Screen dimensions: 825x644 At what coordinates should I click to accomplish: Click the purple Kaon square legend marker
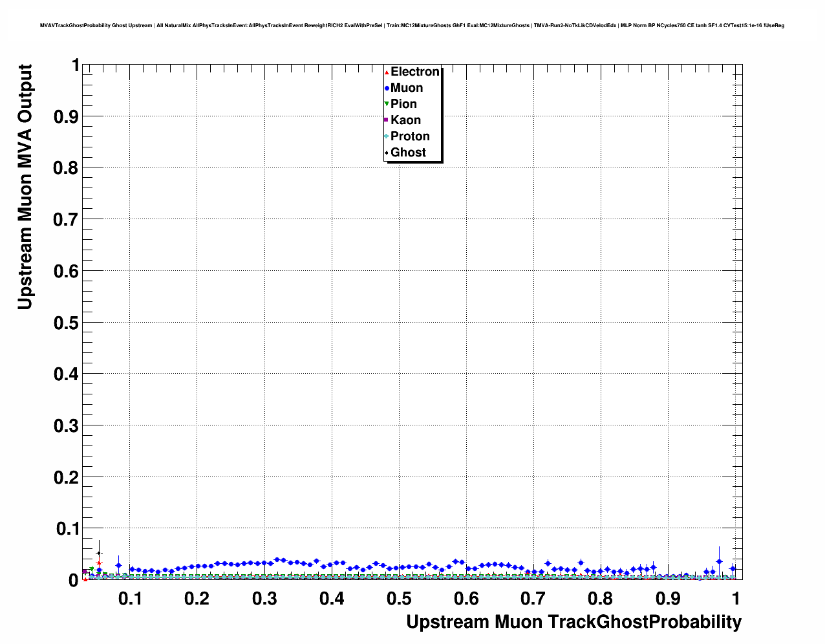(387, 120)
